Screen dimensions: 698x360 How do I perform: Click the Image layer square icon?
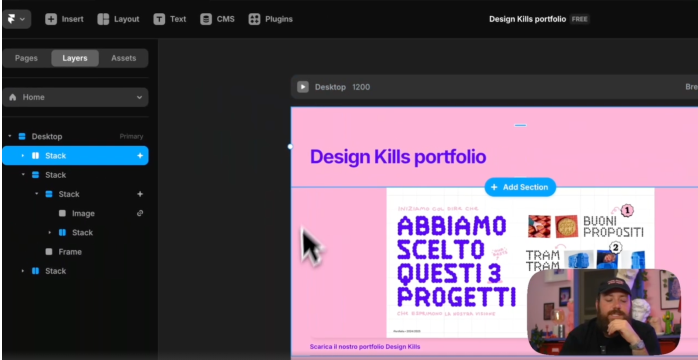pyautogui.click(x=62, y=214)
